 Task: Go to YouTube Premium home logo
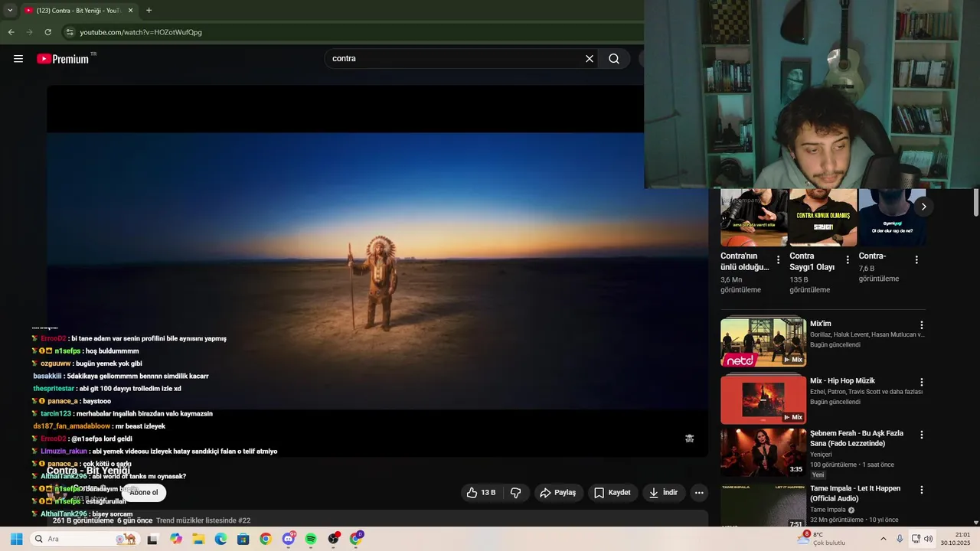click(63, 59)
